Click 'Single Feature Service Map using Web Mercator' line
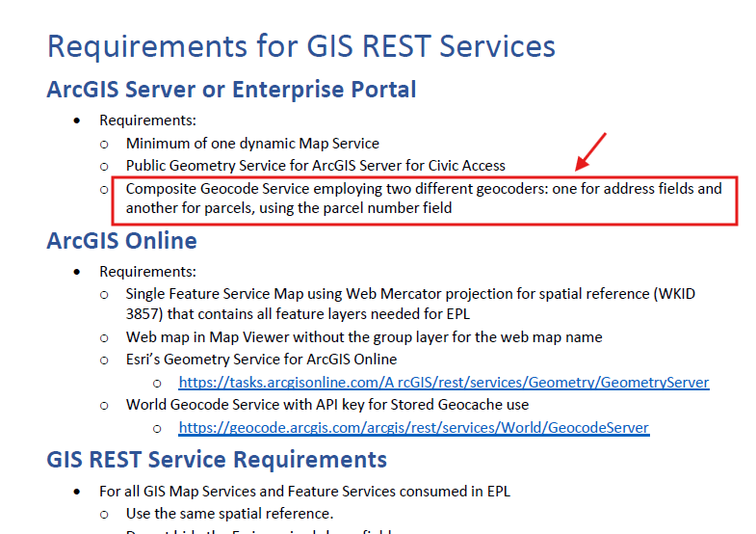This screenshot has height=534, width=756. click(410, 294)
